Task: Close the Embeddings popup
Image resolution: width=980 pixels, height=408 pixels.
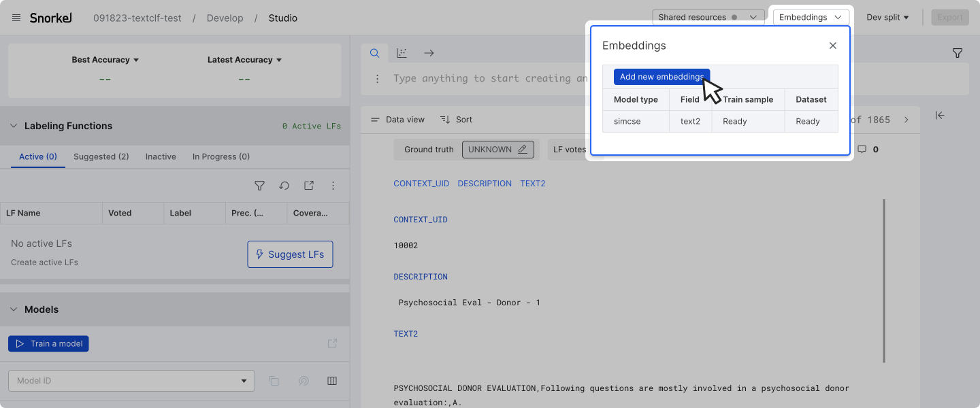Action: (x=833, y=46)
